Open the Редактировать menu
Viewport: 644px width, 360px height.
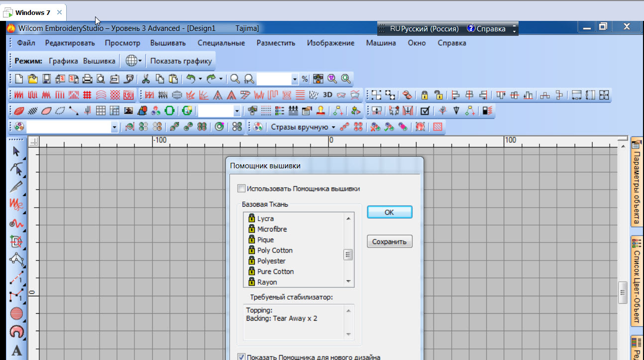[70, 43]
